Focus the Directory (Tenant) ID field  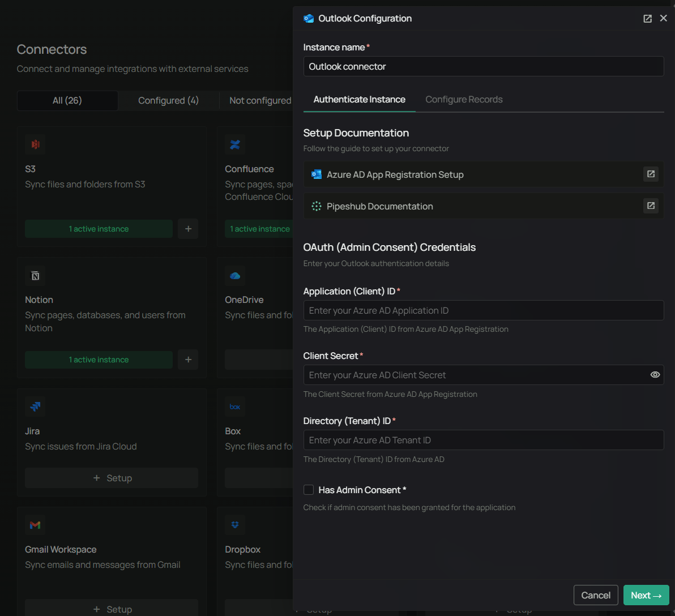pyautogui.click(x=484, y=440)
